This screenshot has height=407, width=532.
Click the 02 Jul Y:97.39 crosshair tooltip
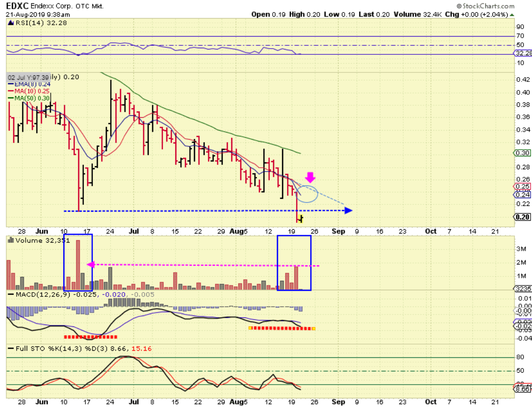[28, 78]
